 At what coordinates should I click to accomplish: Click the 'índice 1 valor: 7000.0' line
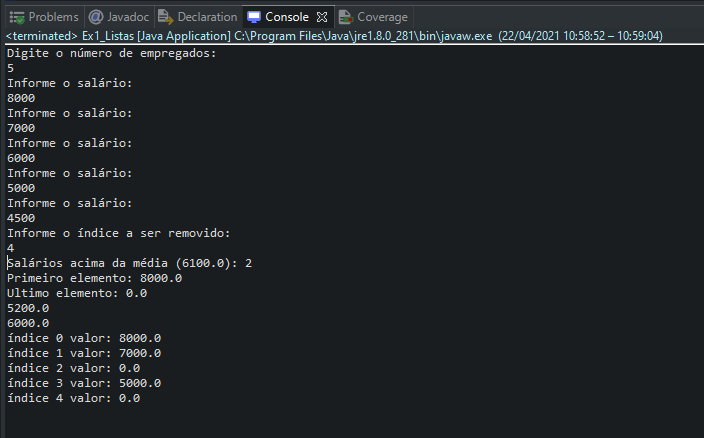(84, 353)
